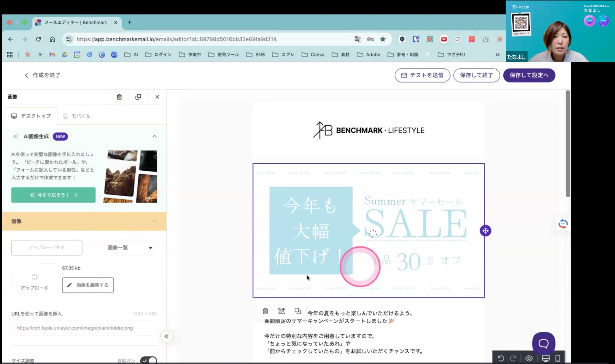Open the chat support bubble
The image size is (615, 364).
544,343
